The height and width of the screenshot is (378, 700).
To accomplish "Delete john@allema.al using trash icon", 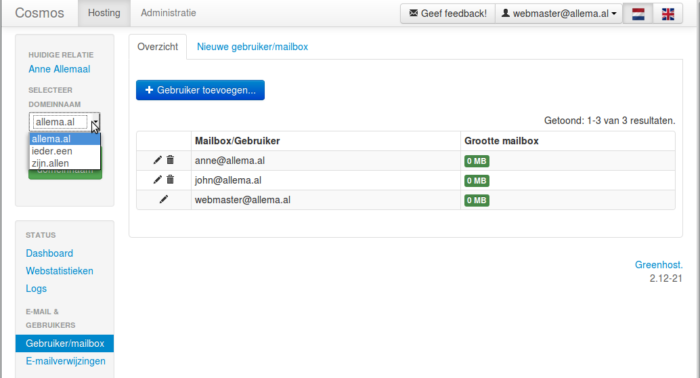I will point(170,179).
